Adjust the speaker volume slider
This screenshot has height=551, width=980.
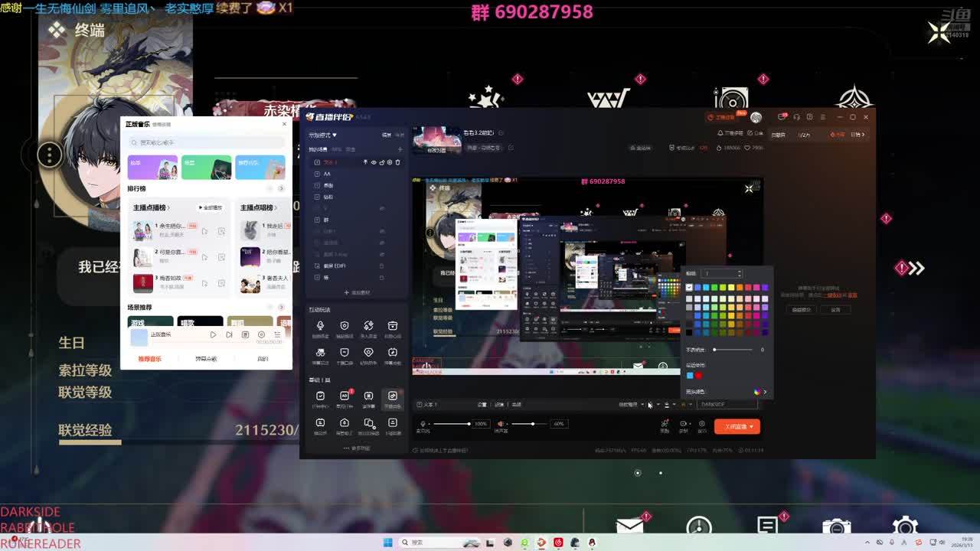(528, 424)
